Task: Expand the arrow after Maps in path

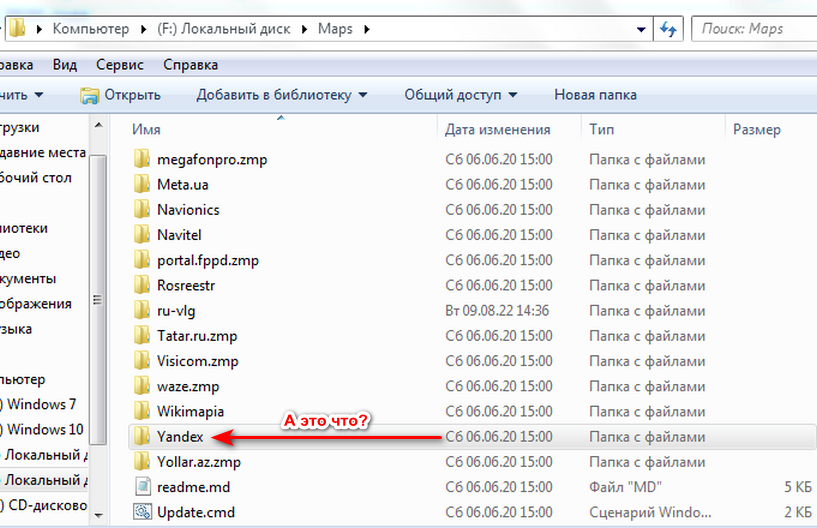Action: [x=366, y=29]
